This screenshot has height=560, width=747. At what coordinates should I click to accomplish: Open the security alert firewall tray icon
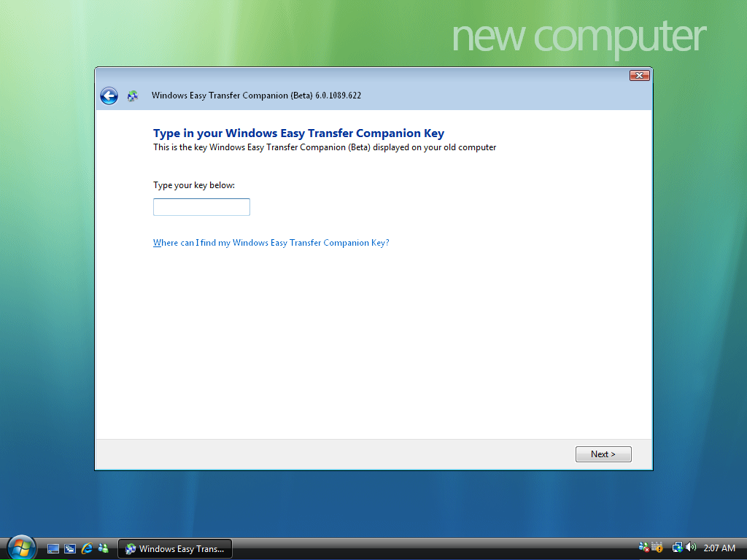click(657, 547)
